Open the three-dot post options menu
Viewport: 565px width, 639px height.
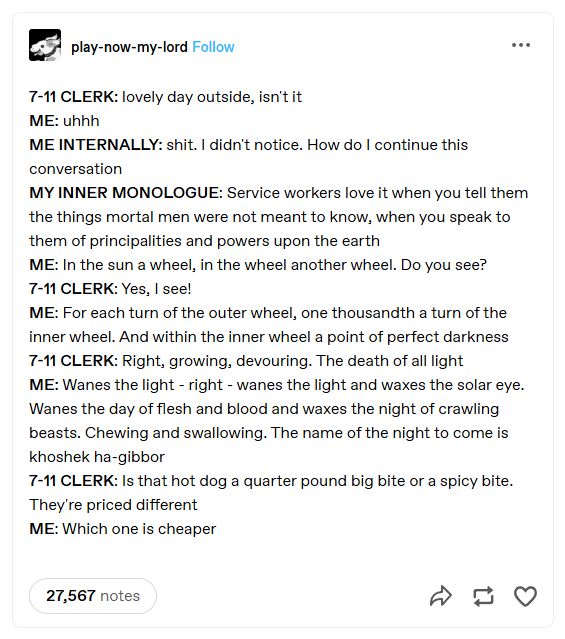coord(521,45)
